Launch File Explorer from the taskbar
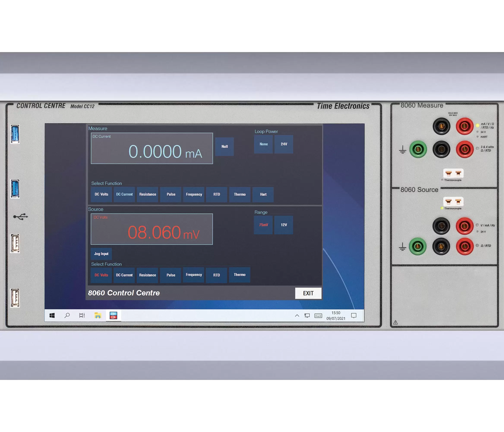 [98, 315]
